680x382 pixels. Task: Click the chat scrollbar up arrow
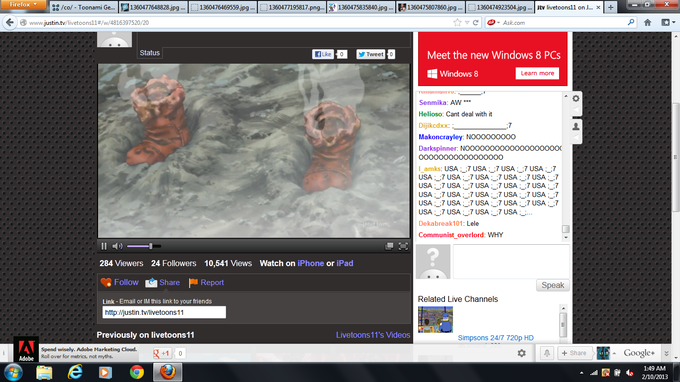tap(566, 96)
